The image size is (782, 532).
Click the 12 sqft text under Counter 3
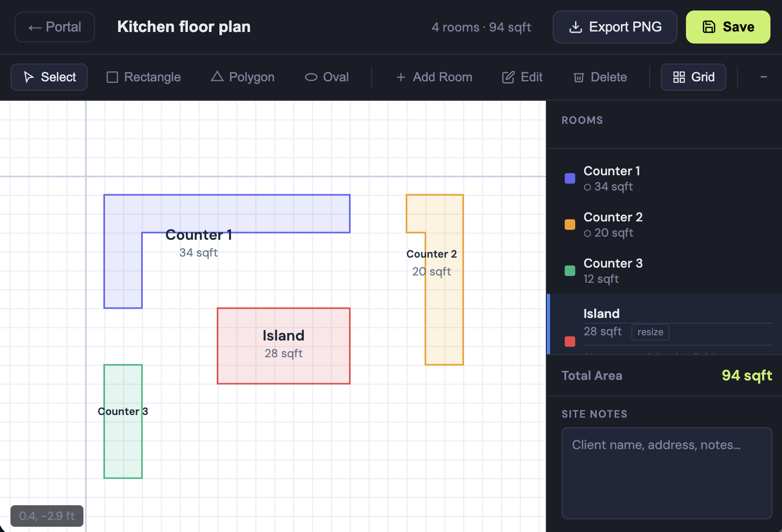[601, 279]
